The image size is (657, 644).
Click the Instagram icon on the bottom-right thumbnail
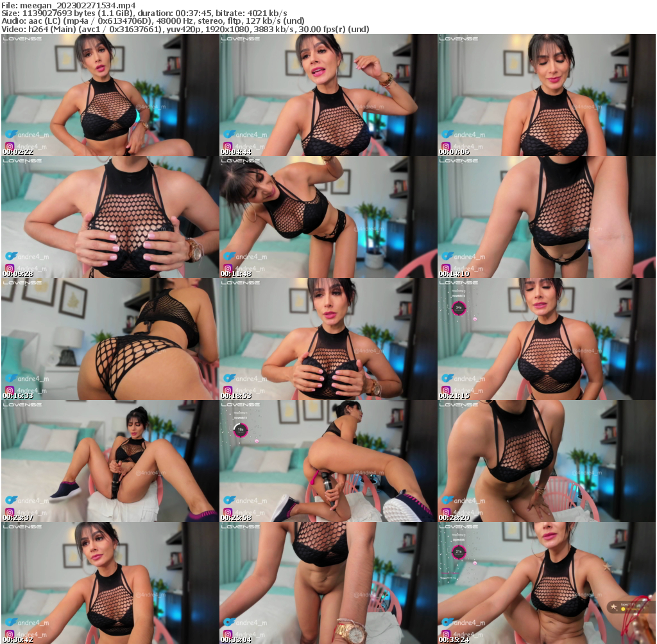click(x=447, y=633)
